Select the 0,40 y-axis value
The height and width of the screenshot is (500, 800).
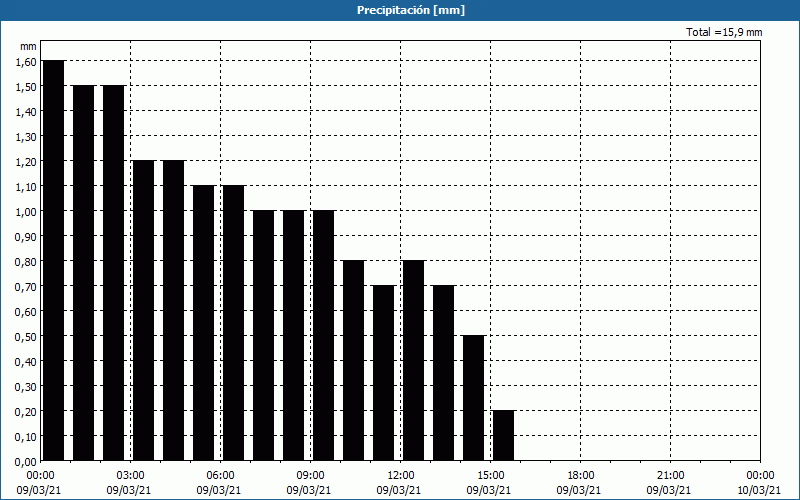pyautogui.click(x=26, y=361)
